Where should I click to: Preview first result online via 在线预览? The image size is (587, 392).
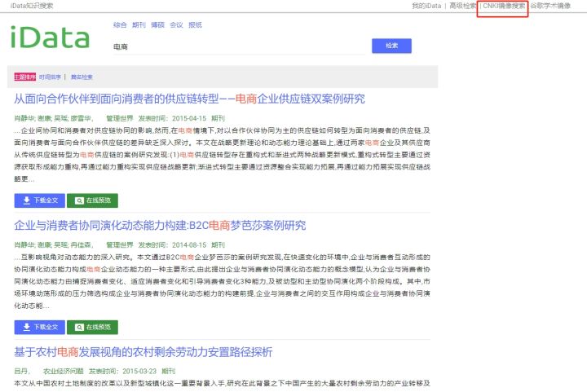(92, 200)
